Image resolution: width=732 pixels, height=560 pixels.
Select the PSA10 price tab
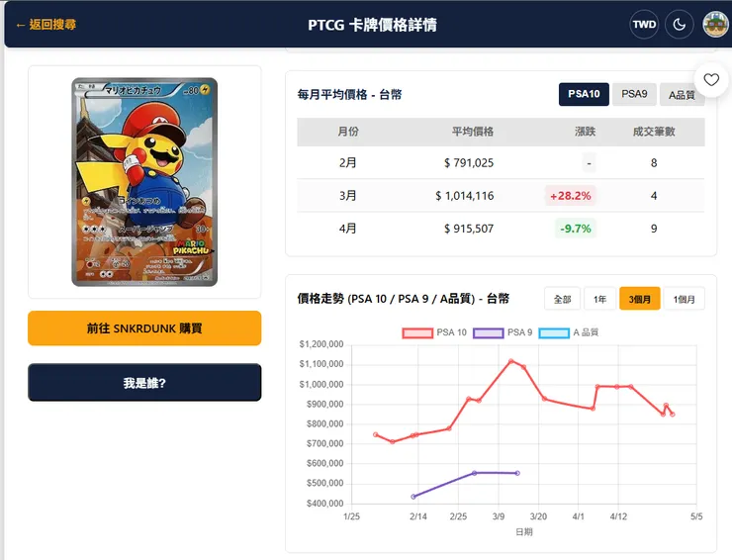tap(584, 94)
